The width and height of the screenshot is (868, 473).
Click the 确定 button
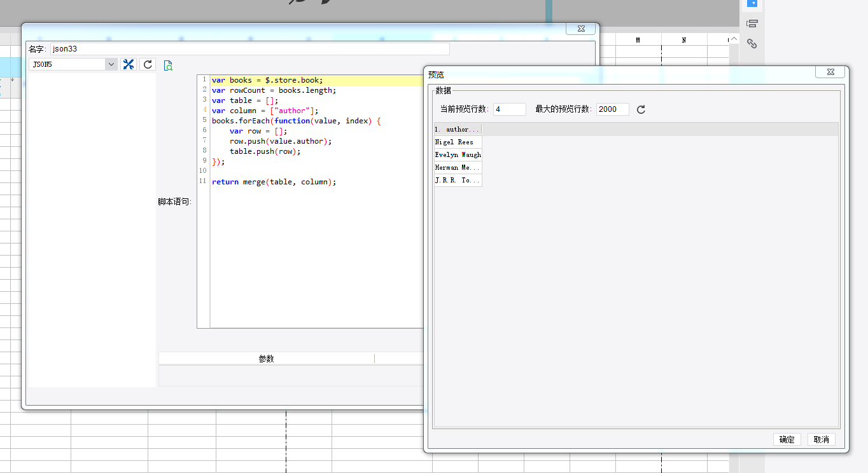787,439
